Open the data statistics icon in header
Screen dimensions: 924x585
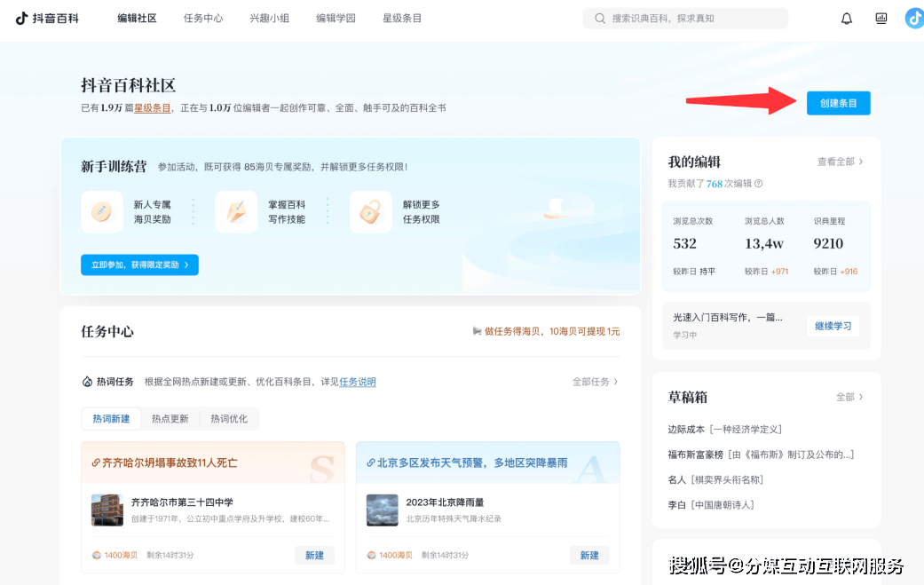pos(881,19)
